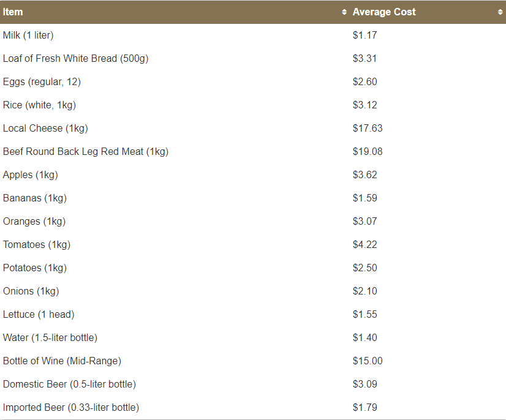Click the Imported Beer (0.33-liter bottle) item

click(x=71, y=407)
